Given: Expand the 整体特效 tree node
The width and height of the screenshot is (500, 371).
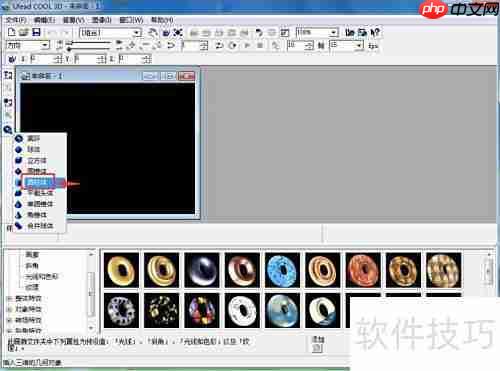Looking at the screenshot, I should click(x=9, y=299).
